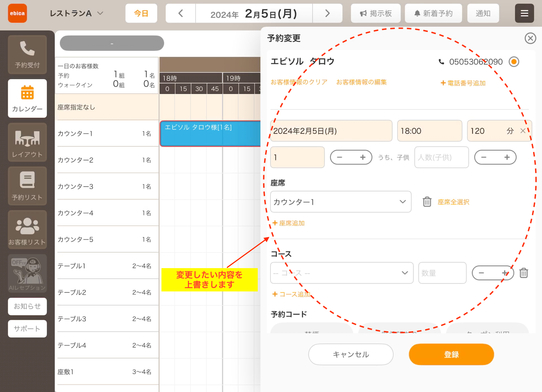Click 座席全選択 link
This screenshot has height=392, width=542.
453,202
